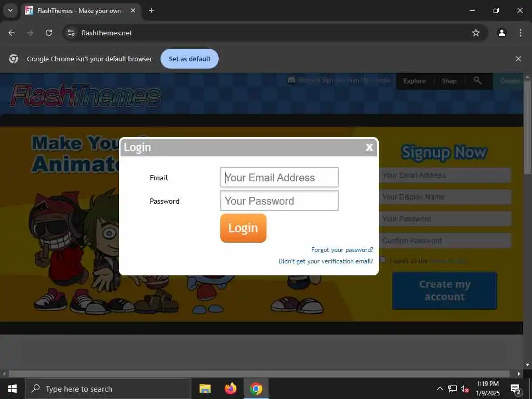The image size is (532, 399).
Task: Click the Create button in site header
Action: [x=510, y=81]
